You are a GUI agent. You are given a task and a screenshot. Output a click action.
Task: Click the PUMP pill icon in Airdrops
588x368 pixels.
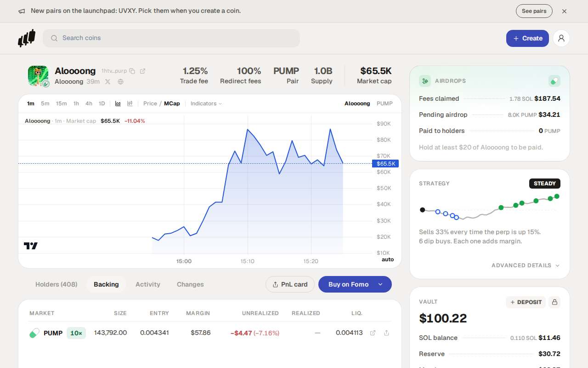pos(554,81)
